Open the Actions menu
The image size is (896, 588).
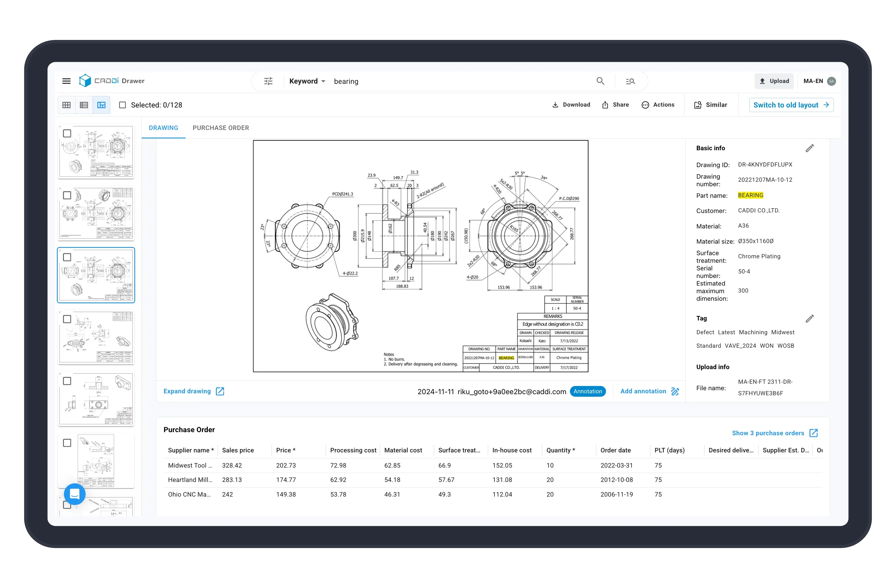658,105
